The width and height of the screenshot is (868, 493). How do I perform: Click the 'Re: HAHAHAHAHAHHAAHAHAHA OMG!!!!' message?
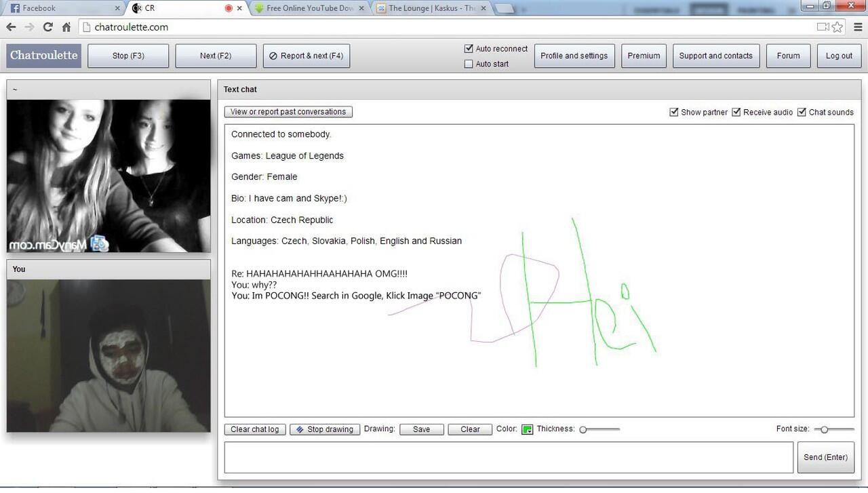319,274
